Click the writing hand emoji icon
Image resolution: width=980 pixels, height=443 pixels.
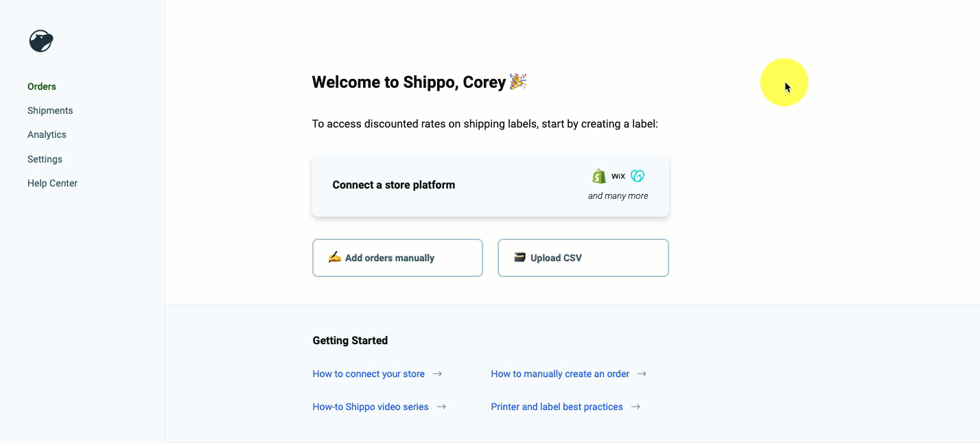334,257
